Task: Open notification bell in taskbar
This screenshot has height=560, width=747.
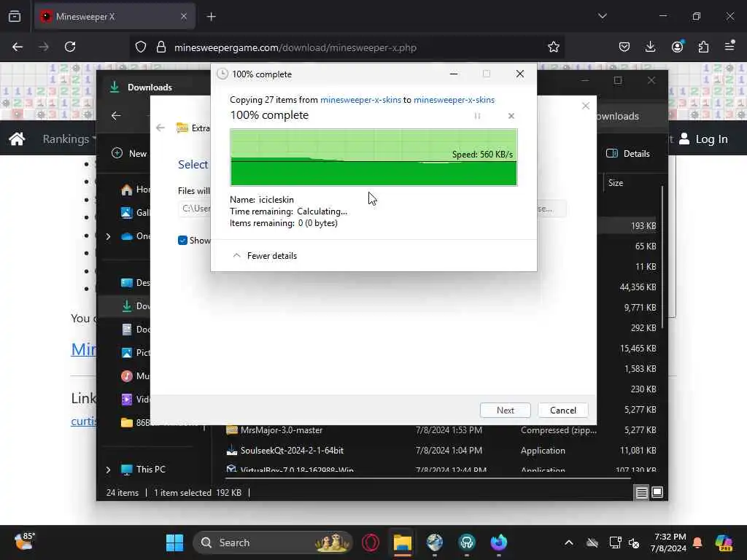Action: (697, 542)
